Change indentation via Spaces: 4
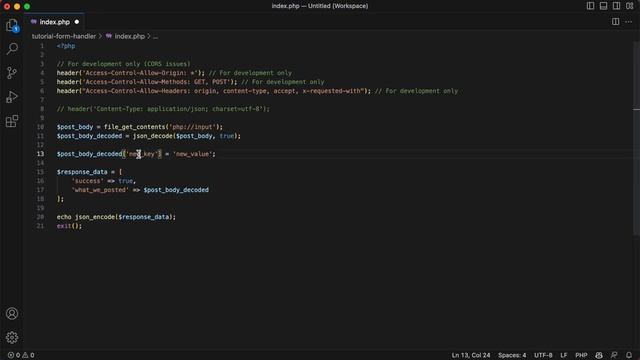Viewport: 640px width, 360px height. (512, 355)
